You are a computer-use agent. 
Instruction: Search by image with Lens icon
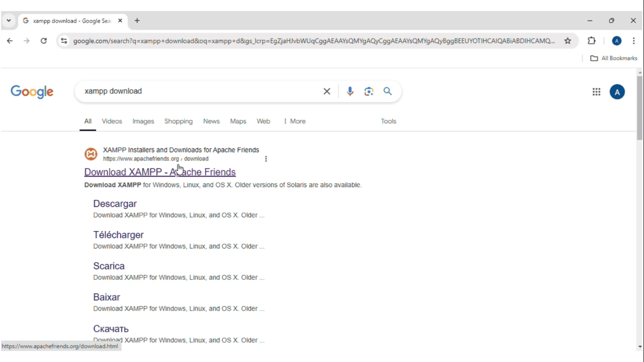[x=369, y=91]
